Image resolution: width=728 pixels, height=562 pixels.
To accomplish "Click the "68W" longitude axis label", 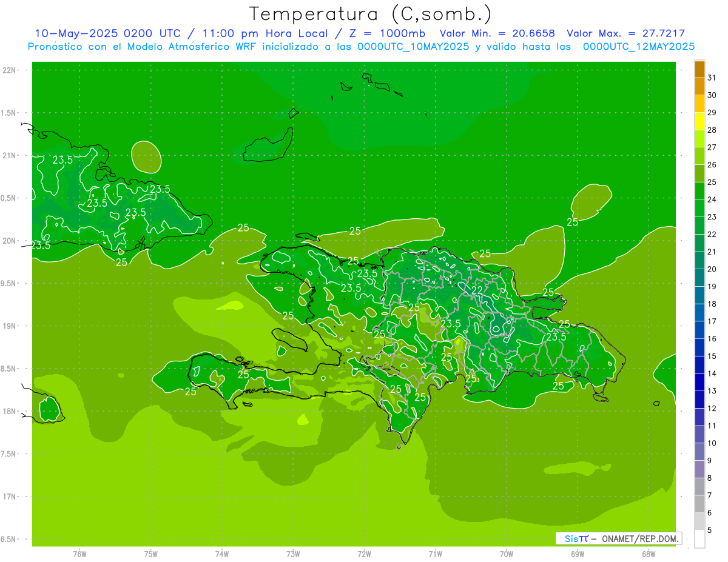I will tap(649, 554).
